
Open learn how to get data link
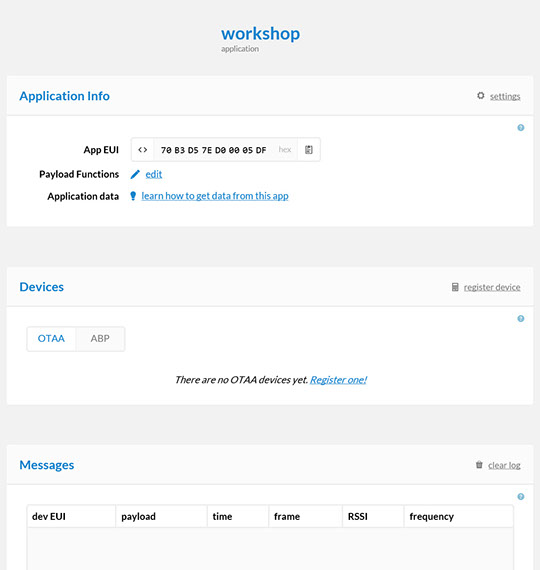(215, 196)
